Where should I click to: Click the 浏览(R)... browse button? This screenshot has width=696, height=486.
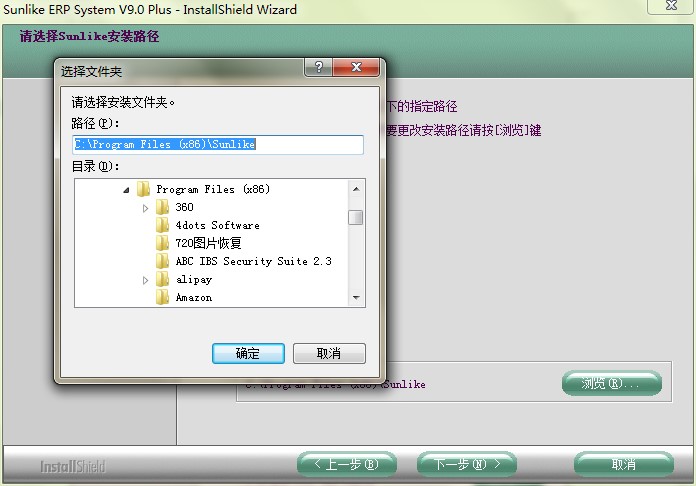coord(612,383)
